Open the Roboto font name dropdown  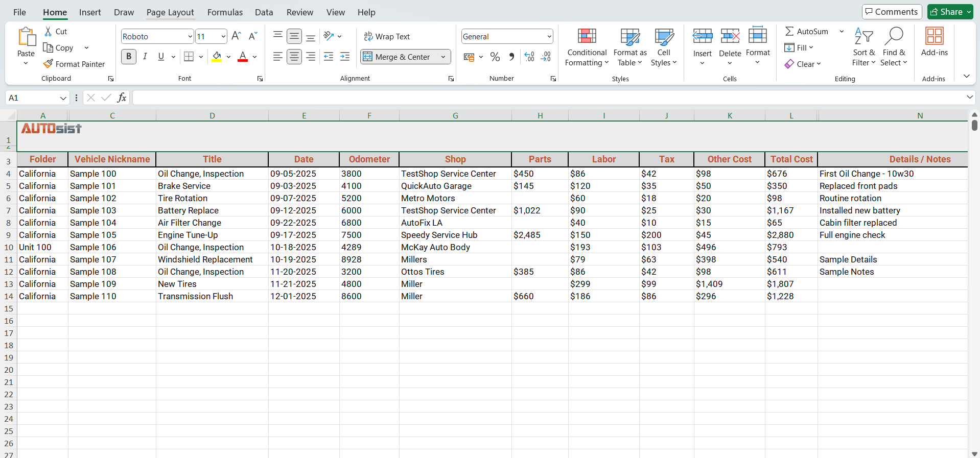[x=190, y=36]
